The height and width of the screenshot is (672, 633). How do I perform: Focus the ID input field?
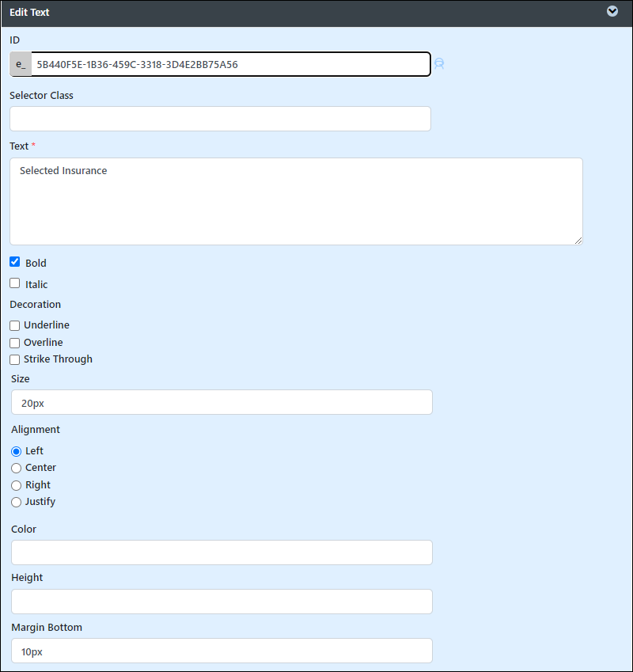231,64
